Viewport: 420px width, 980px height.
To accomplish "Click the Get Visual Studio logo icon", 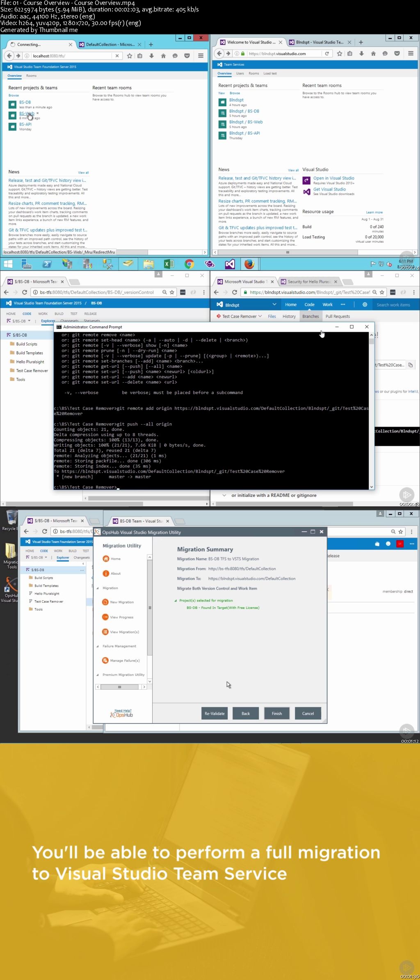I will point(306,191).
